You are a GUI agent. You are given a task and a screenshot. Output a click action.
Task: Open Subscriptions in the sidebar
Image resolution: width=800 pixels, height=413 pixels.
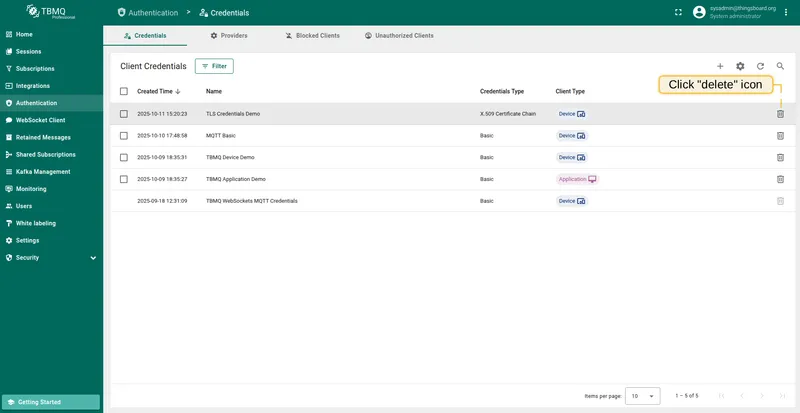click(x=51, y=68)
